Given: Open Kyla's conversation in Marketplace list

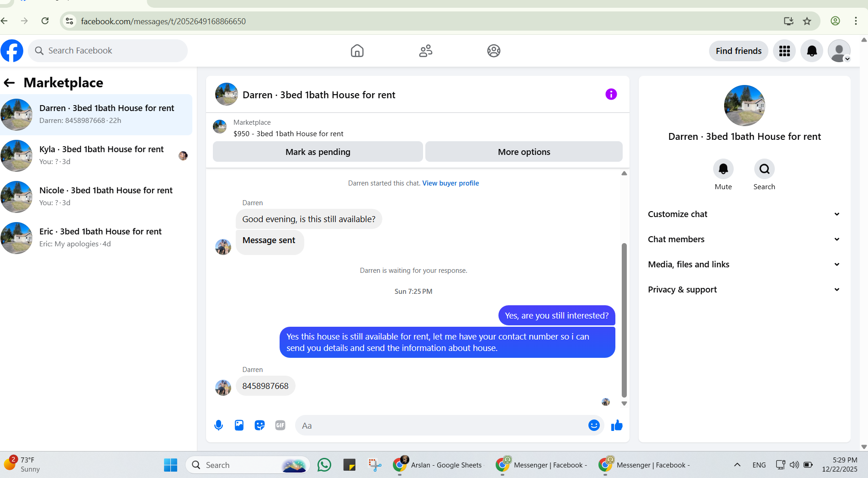Looking at the screenshot, I should coord(96,156).
